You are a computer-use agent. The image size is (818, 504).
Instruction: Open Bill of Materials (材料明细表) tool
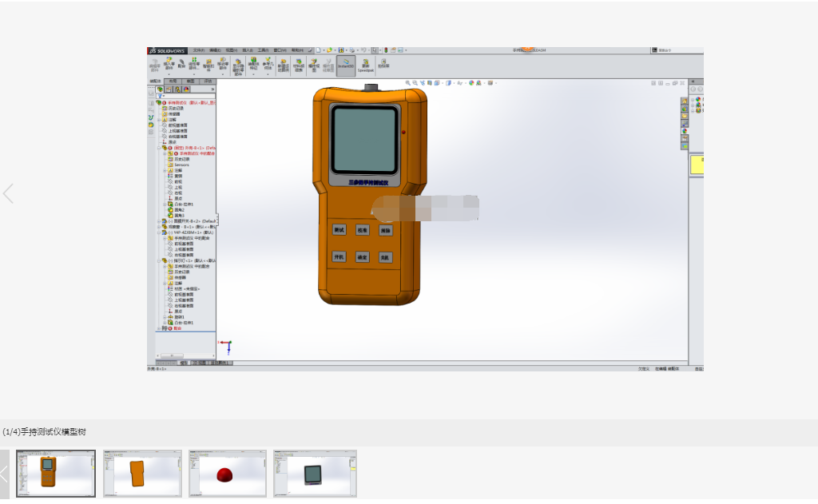tap(299, 64)
